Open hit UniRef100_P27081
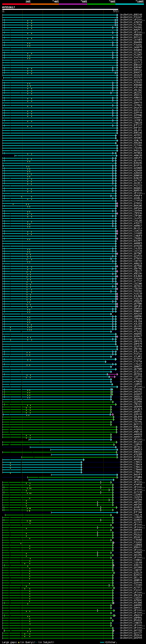Image resolution: width=146 pixels, height=644 pixels. 131,25
